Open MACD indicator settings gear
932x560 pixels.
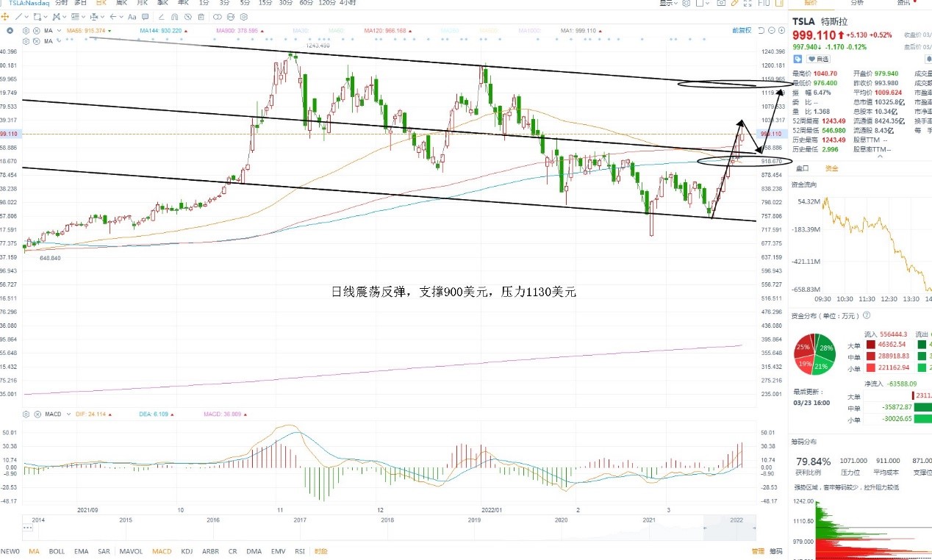[26, 414]
